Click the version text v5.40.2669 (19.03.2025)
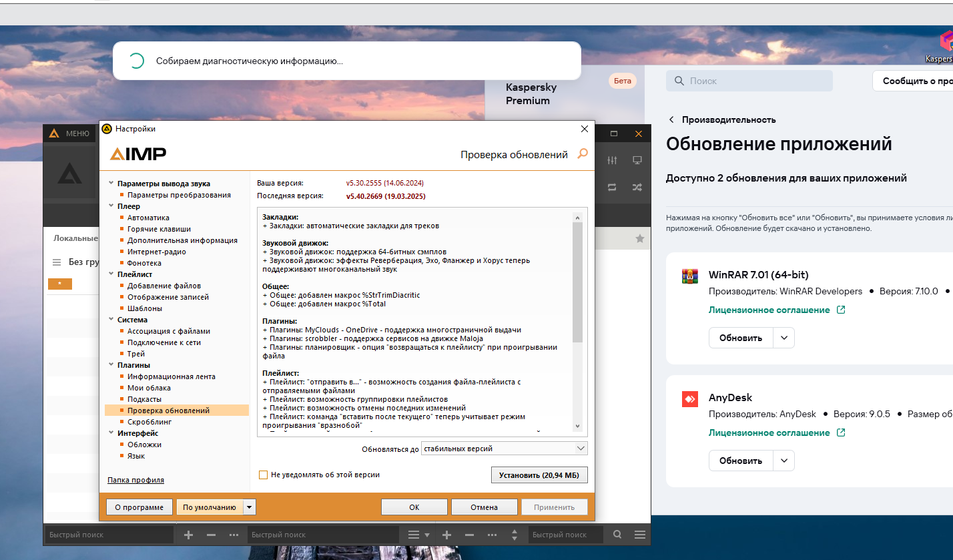Screen dimensions: 953x560 (x=385, y=196)
